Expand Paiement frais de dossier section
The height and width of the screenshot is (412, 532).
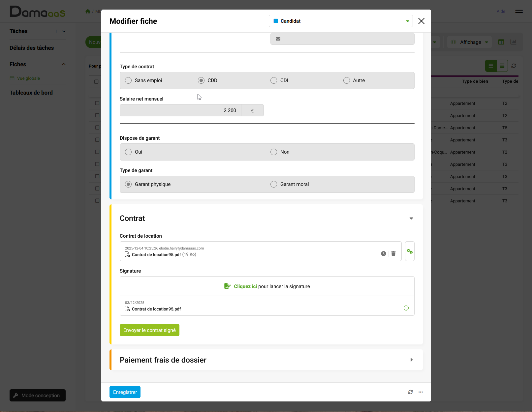(x=411, y=360)
